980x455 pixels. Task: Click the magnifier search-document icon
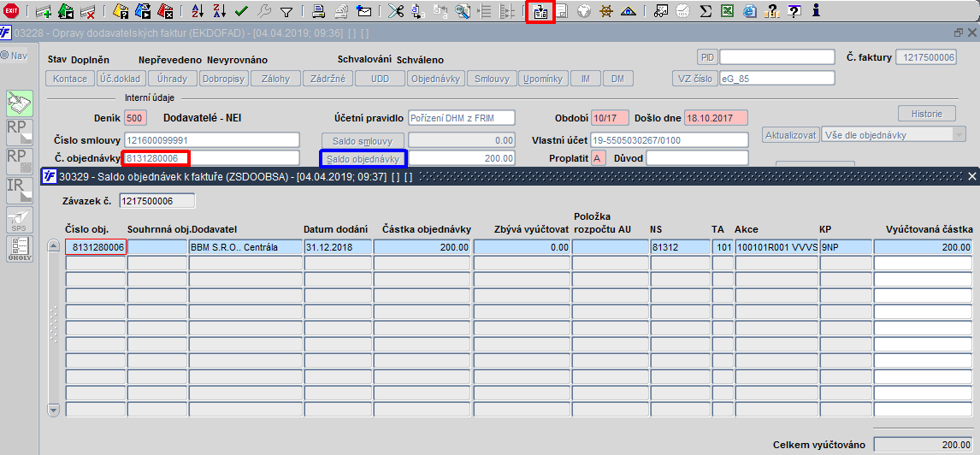click(x=463, y=10)
